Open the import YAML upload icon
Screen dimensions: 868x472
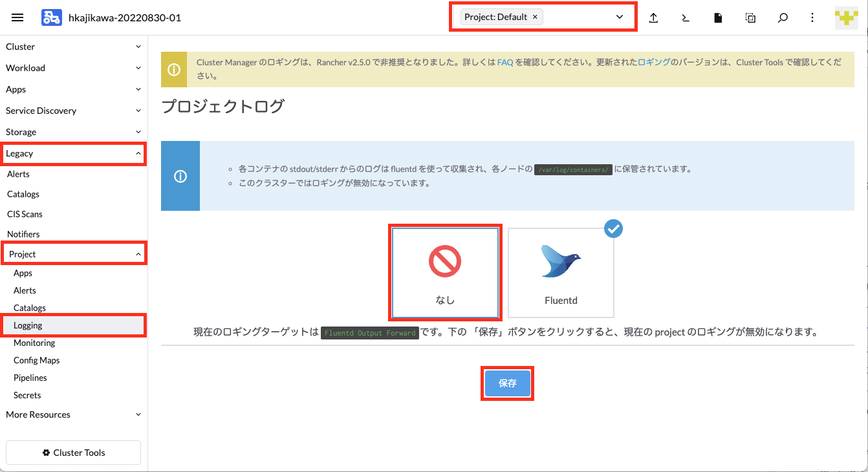[653, 17]
